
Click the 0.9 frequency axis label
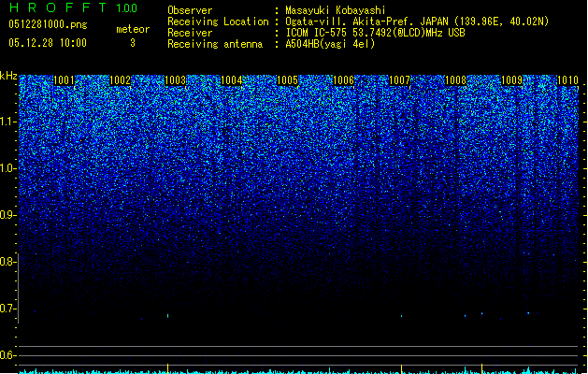point(8,215)
